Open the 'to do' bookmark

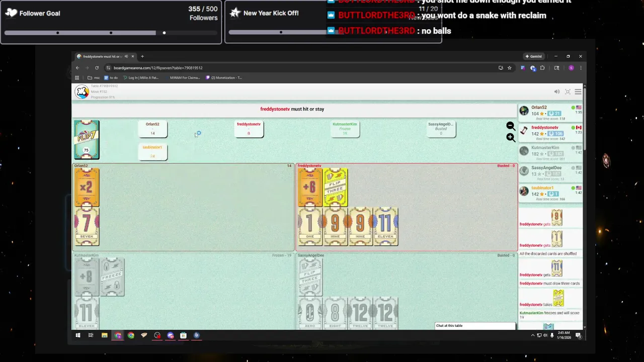tap(111, 78)
